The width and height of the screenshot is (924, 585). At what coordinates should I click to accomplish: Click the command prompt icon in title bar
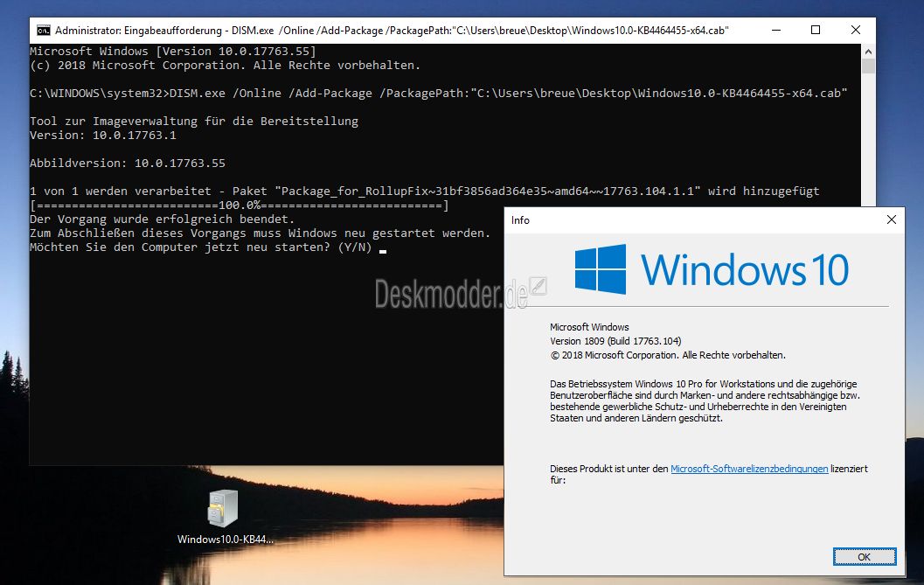(x=43, y=30)
